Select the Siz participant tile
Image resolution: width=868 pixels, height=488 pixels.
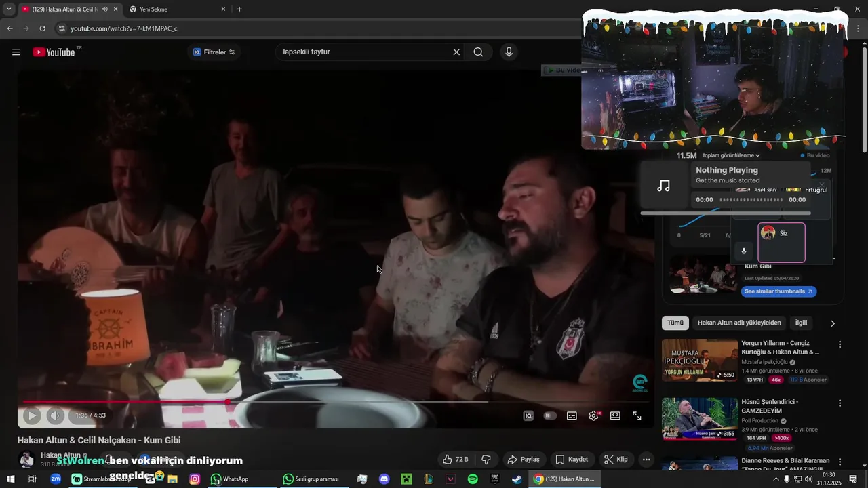(x=781, y=243)
